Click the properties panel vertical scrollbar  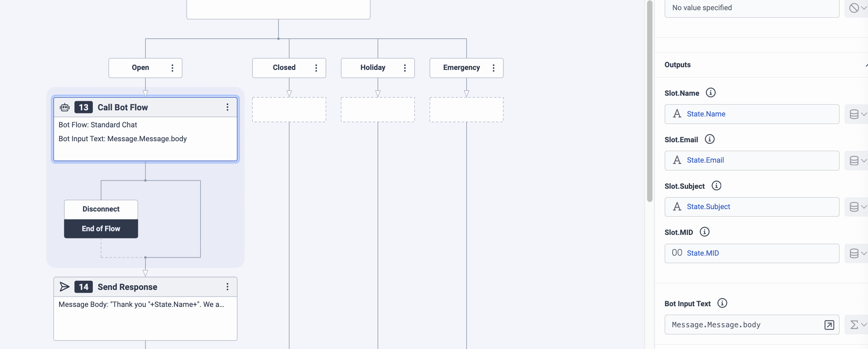(649, 102)
